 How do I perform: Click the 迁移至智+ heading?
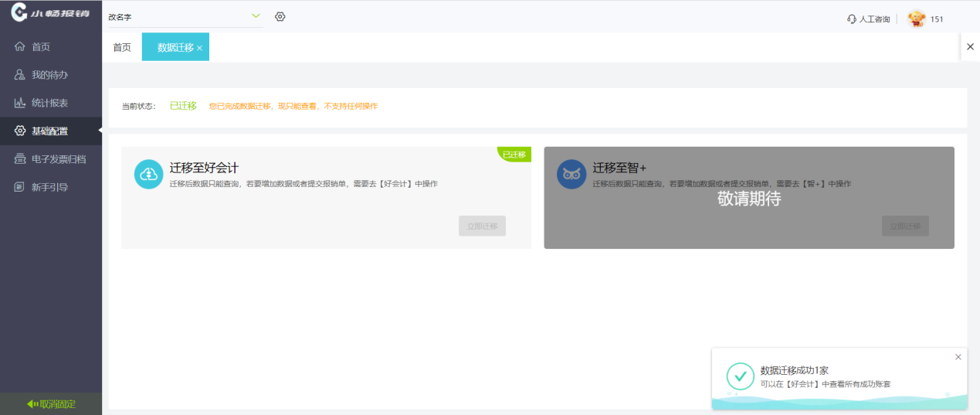pos(619,168)
